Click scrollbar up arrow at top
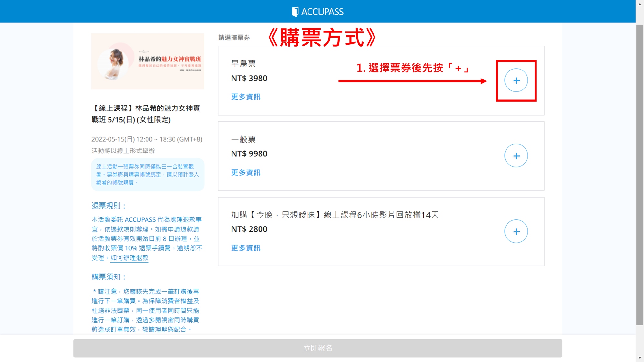644x362 pixels. click(x=639, y=4)
